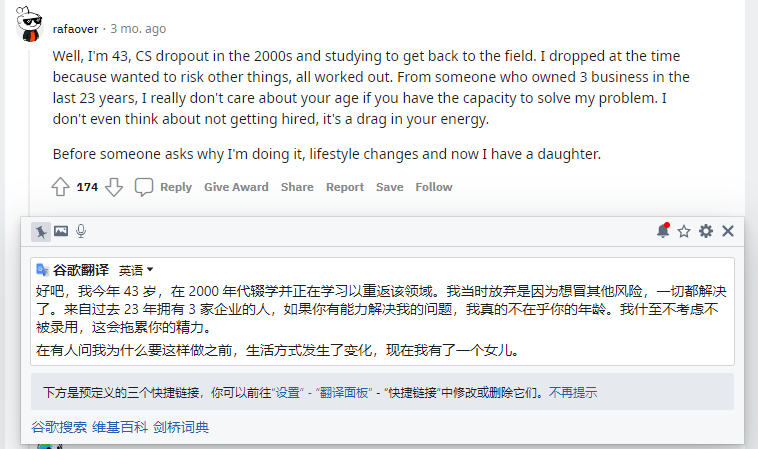Viewport: 758px width, 449px height.
Task: Expand the 英语 source language dropdown
Action: click(136, 270)
